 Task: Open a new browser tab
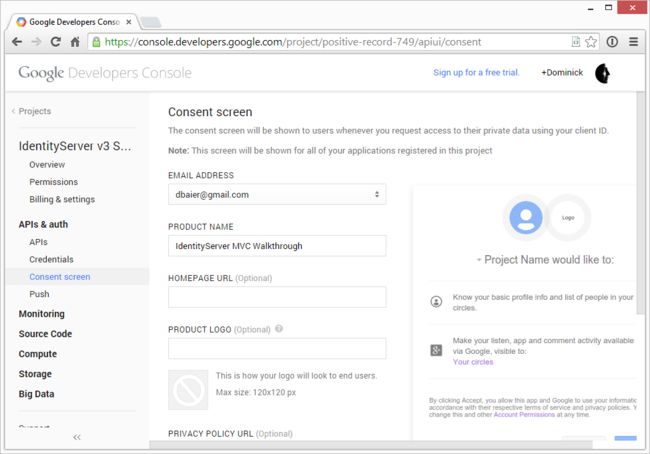point(150,22)
